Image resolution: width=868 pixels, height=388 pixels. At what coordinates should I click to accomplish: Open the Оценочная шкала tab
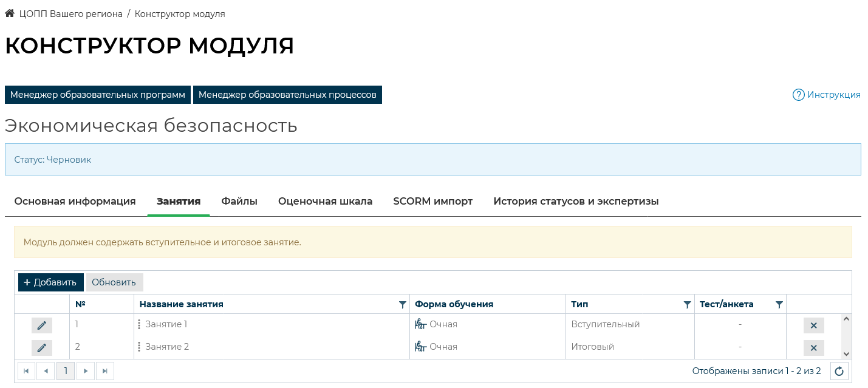tap(325, 202)
